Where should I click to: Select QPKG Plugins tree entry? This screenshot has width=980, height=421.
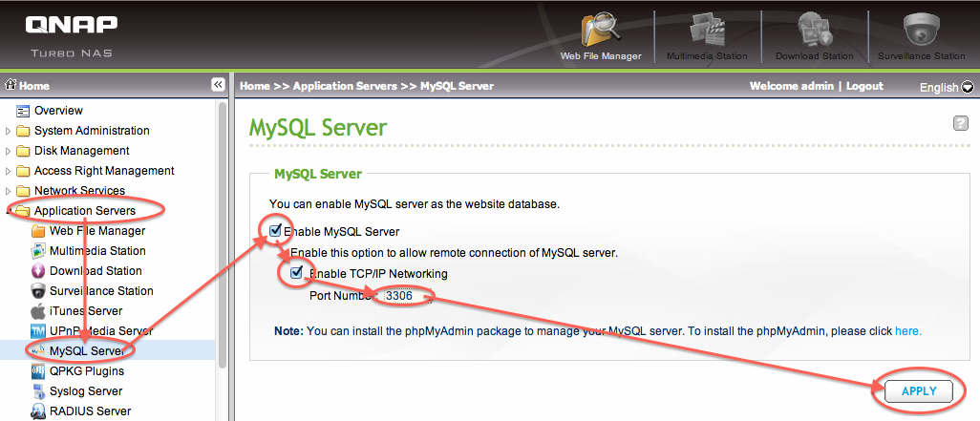pyautogui.click(x=87, y=371)
